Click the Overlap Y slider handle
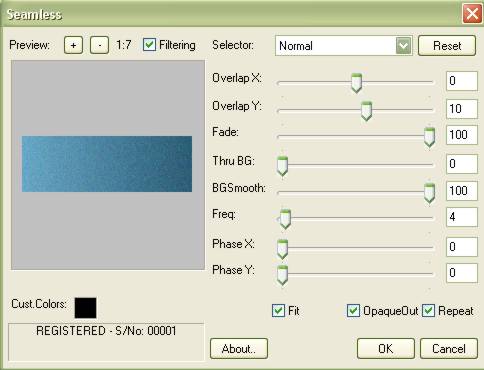 click(x=366, y=111)
